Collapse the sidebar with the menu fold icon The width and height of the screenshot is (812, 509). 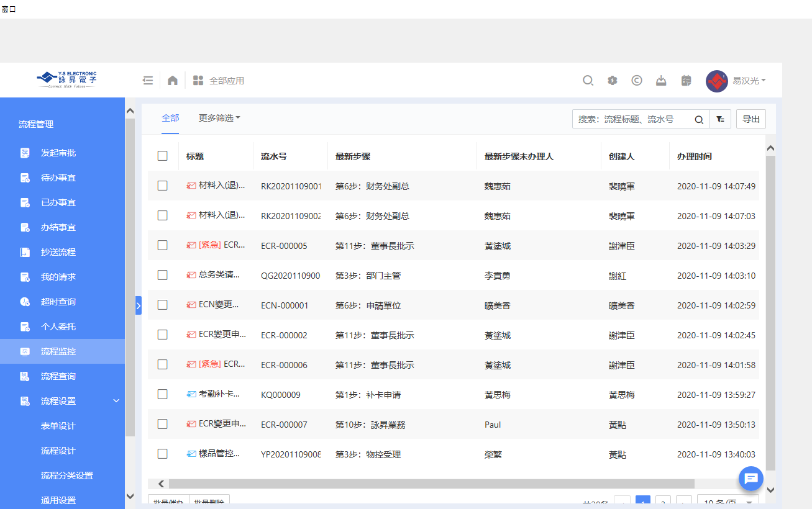148,80
